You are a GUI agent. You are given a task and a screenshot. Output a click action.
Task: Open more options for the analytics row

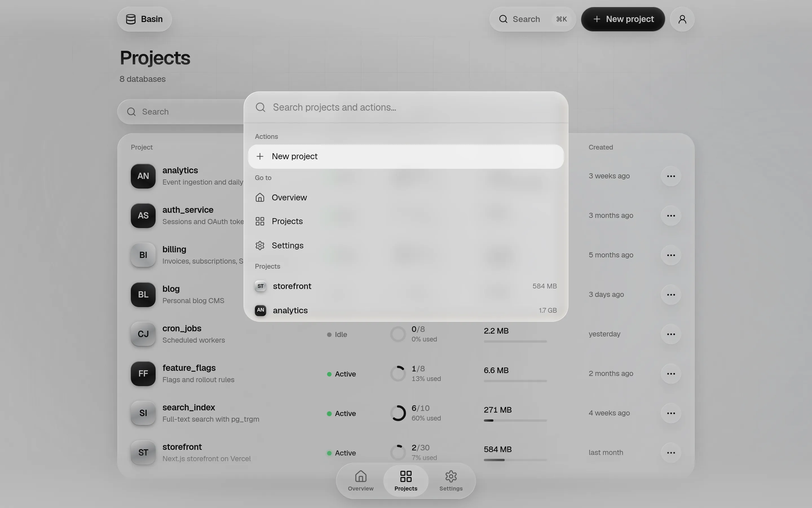[x=671, y=176]
